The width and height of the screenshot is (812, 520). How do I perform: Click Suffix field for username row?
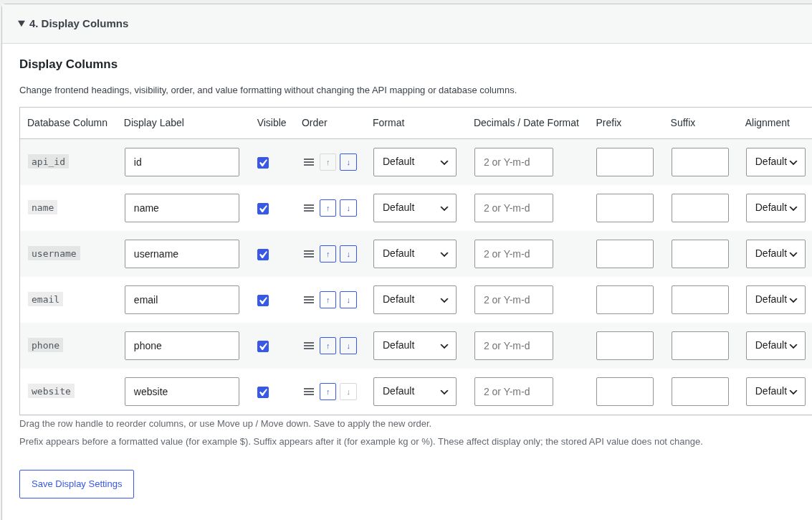click(700, 254)
